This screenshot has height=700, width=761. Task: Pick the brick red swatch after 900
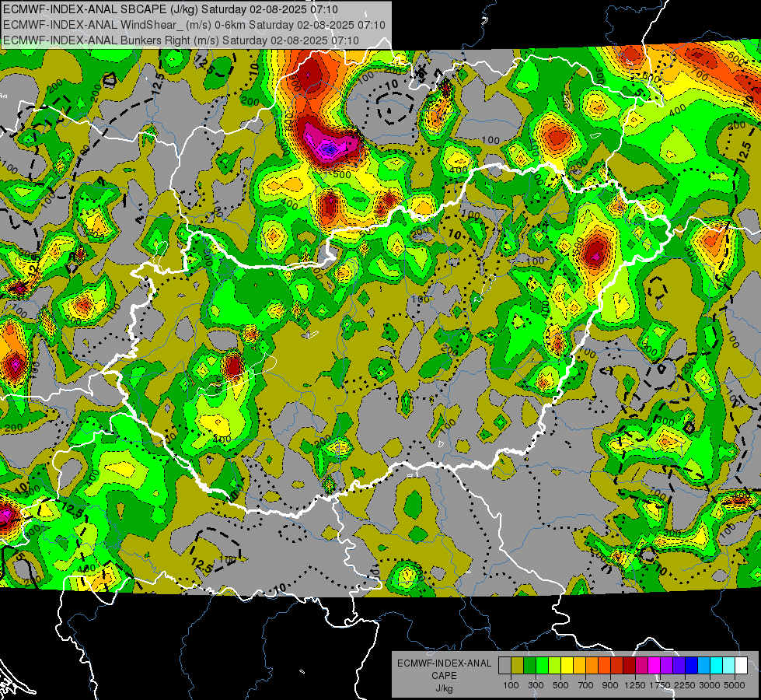point(617,666)
